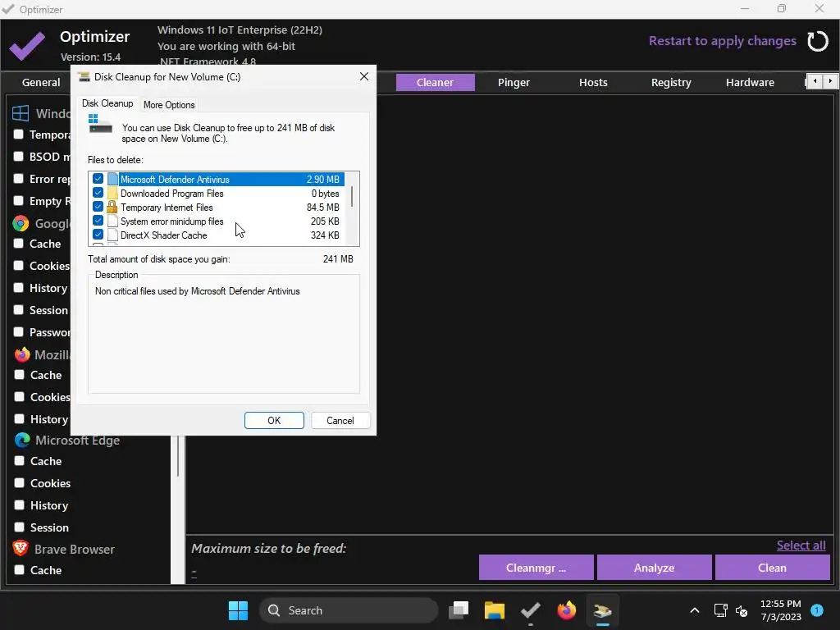Open the Cleaner tab

(x=435, y=83)
